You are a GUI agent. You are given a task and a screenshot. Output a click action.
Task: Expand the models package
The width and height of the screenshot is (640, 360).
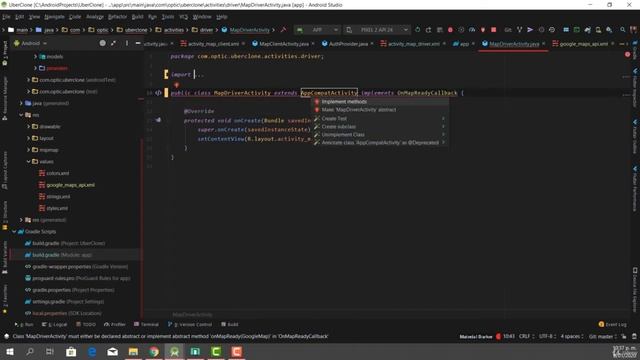[36, 56]
